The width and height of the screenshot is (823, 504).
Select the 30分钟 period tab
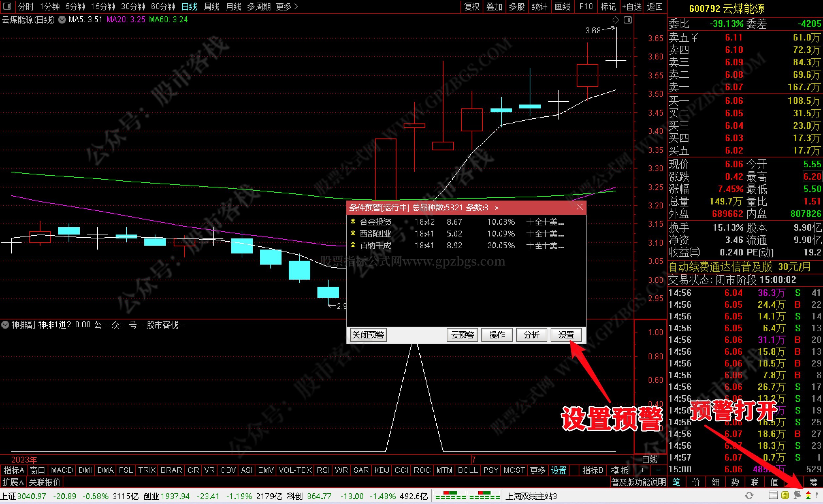pyautogui.click(x=133, y=6)
